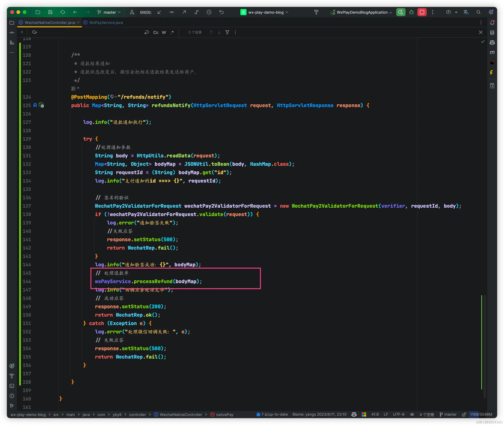Switch to WxPayService.java tab
The height and width of the screenshot is (425, 504).
[x=106, y=22]
